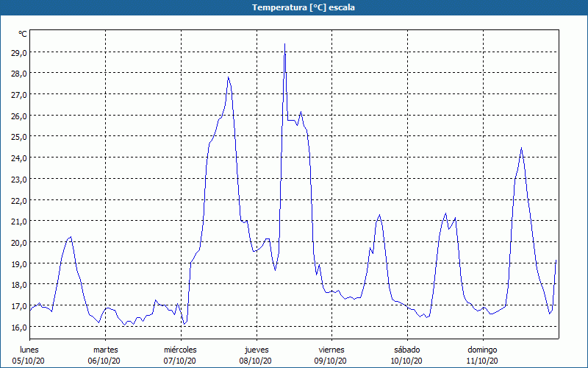Select the 19,0 y-axis label
The width and height of the screenshot is (588, 368).
pos(19,264)
